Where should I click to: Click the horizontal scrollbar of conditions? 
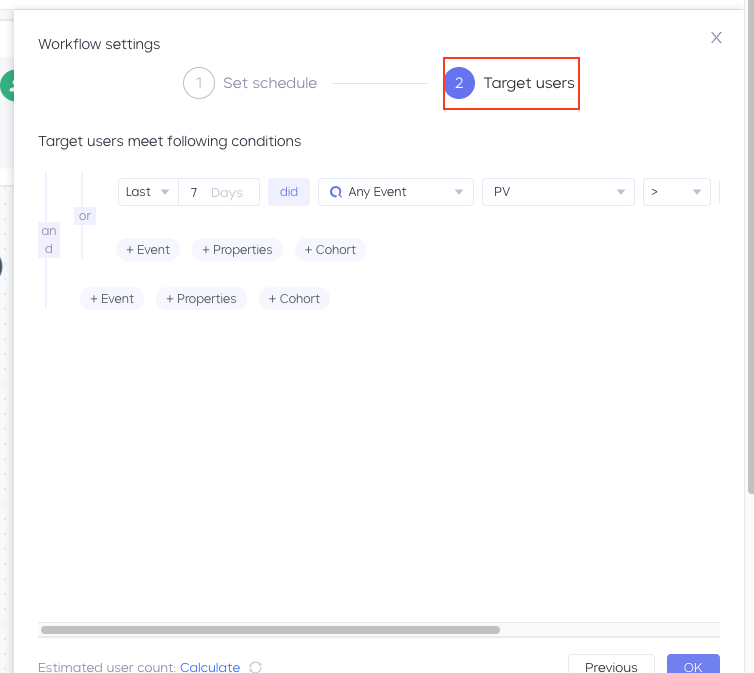(270, 630)
